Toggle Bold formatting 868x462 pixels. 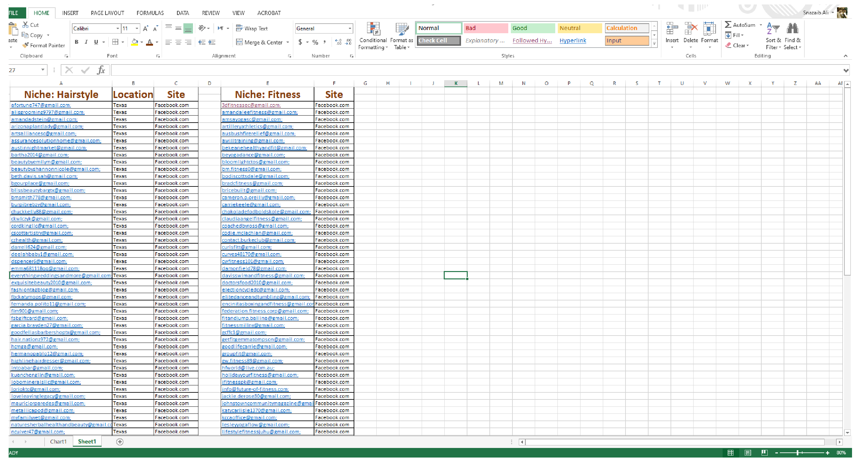click(76, 42)
